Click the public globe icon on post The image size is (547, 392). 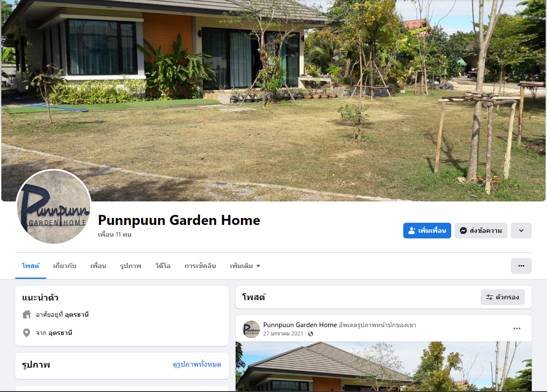[311, 334]
